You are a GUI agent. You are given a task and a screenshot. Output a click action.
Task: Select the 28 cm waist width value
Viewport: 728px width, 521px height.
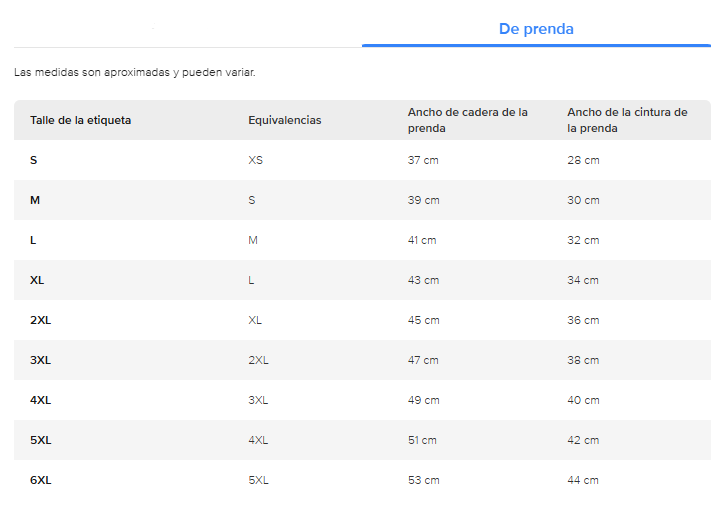(583, 160)
